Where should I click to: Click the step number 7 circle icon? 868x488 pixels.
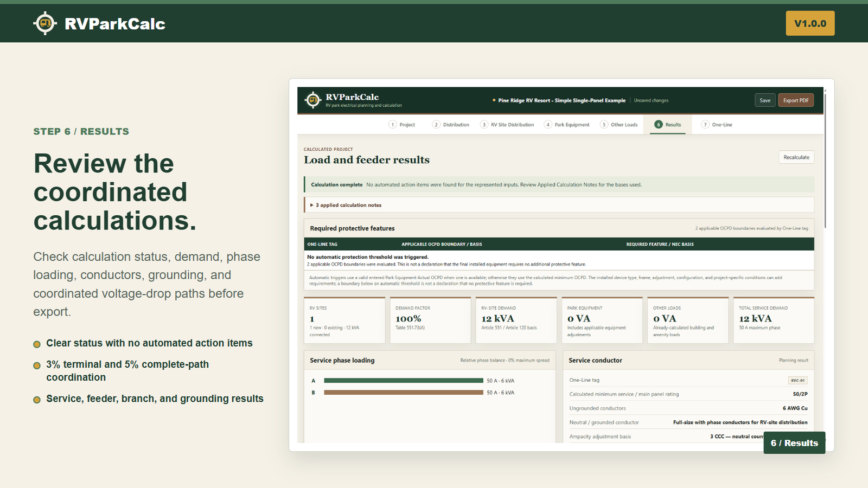705,125
